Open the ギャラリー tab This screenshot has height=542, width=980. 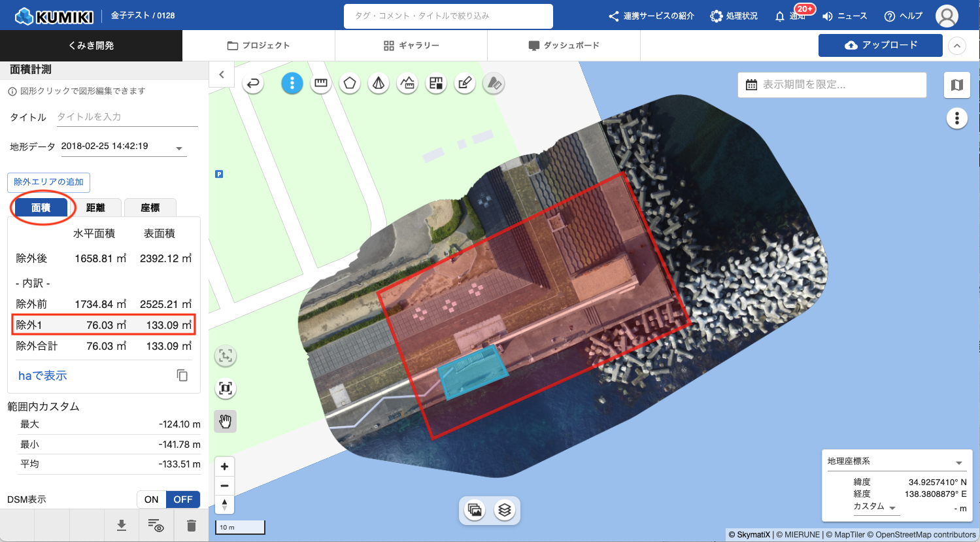coord(411,46)
